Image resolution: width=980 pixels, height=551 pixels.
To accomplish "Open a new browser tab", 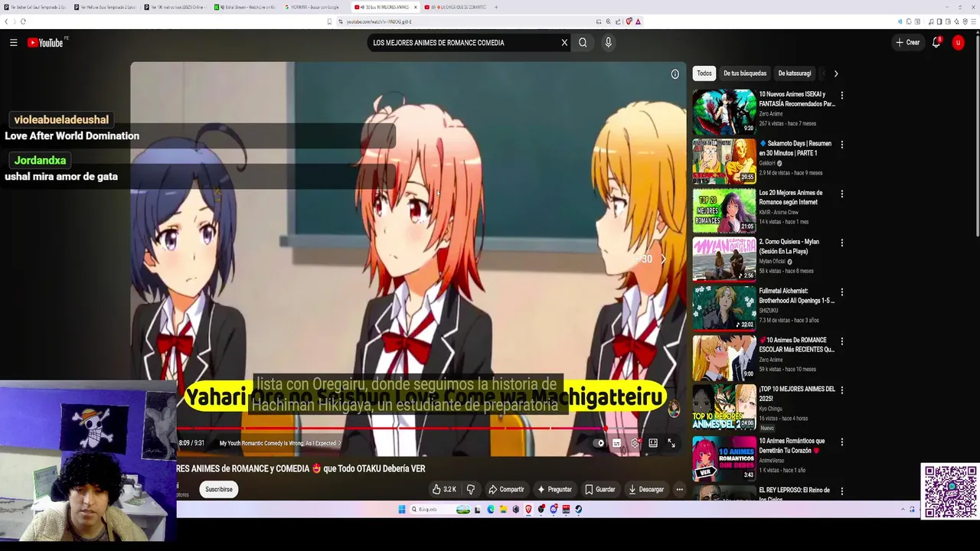I will click(496, 7).
